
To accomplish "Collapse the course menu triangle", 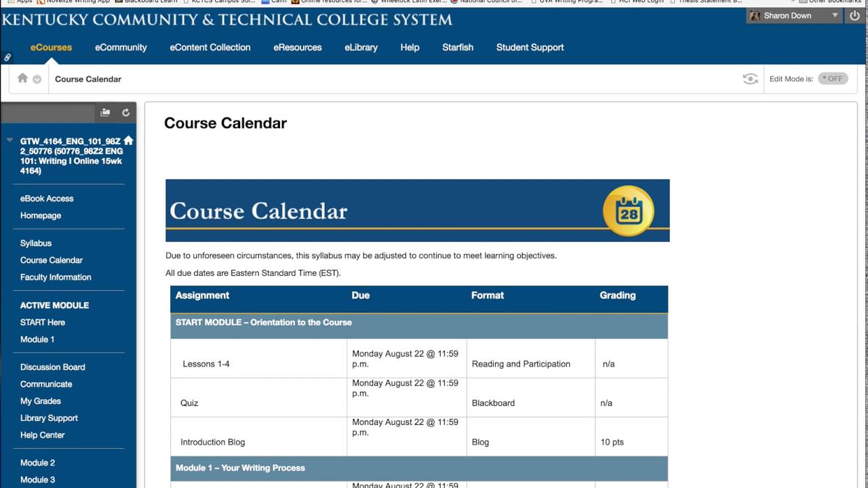I will tap(9, 140).
